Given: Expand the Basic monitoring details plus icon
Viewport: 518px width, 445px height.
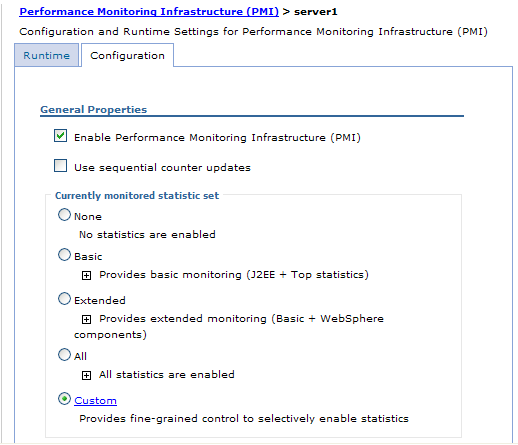Looking at the screenshot, I should pos(86,275).
